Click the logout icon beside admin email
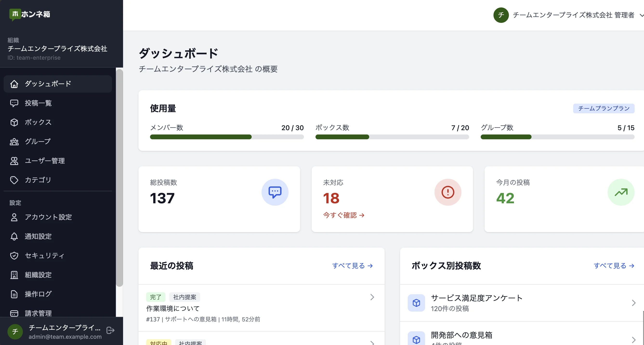The width and height of the screenshot is (644, 345). (x=110, y=330)
